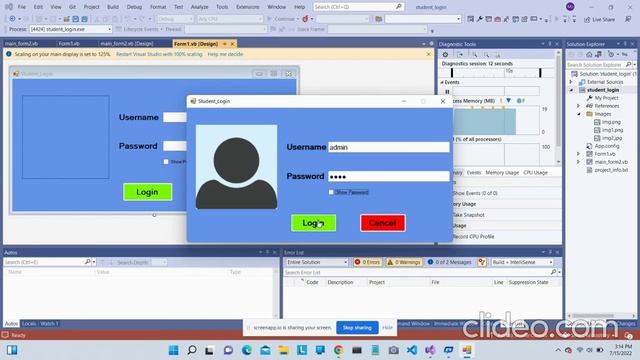Focus the Username field containing admin
The height and width of the screenshot is (360, 640).
389,147
